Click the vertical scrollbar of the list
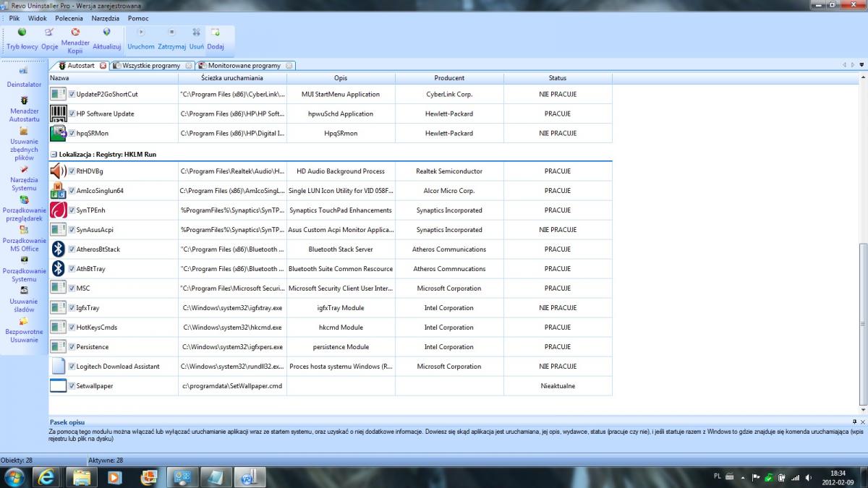 (x=861, y=325)
